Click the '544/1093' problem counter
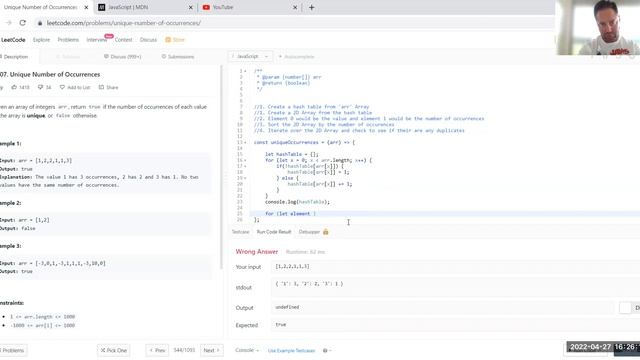The height and width of the screenshot is (360, 640). 184,350
